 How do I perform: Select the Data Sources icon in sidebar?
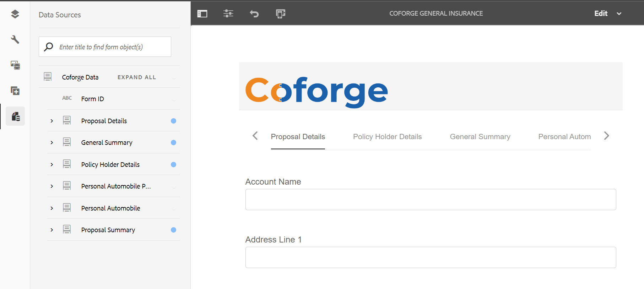(15, 116)
